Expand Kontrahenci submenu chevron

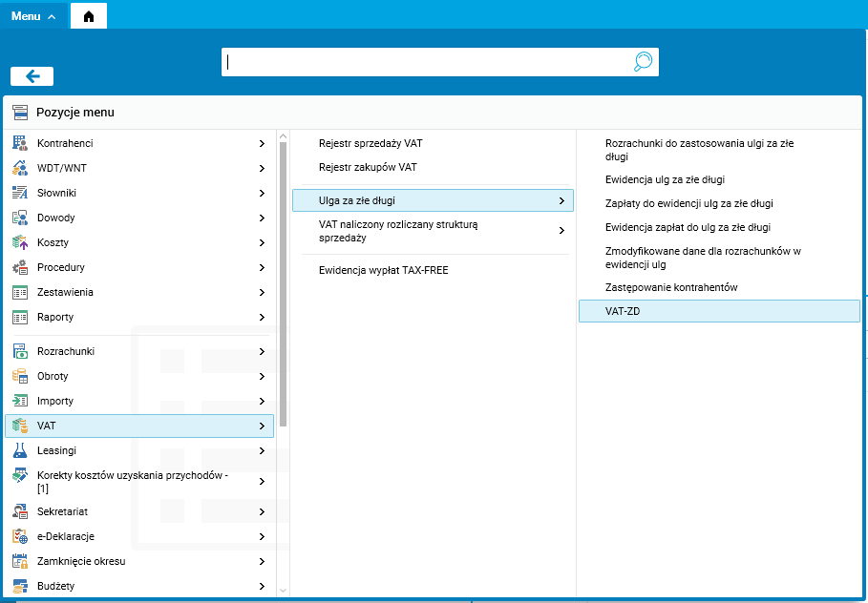click(262, 143)
